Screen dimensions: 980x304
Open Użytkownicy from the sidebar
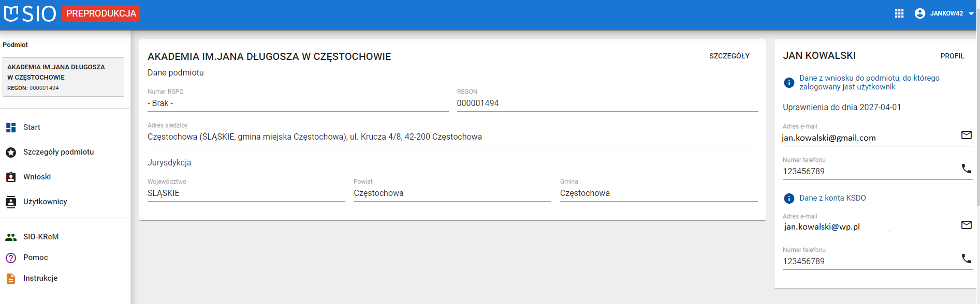[x=45, y=202]
